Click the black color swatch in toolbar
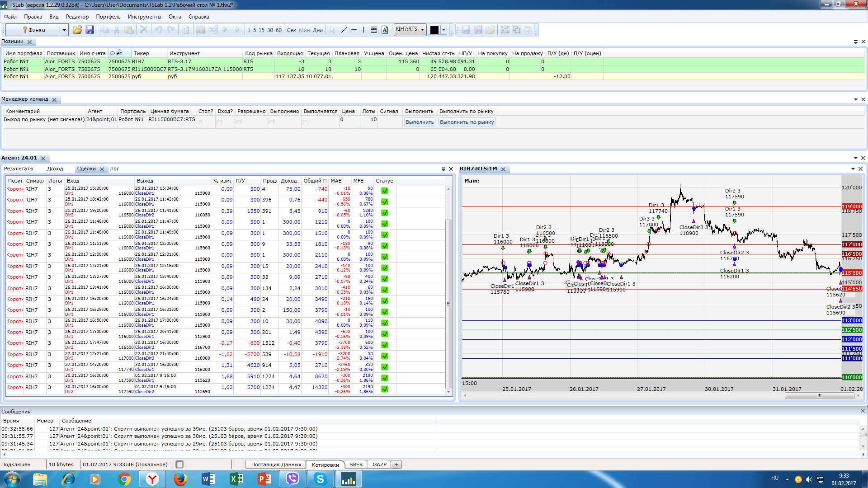The width and height of the screenshot is (868, 488). pyautogui.click(x=434, y=30)
